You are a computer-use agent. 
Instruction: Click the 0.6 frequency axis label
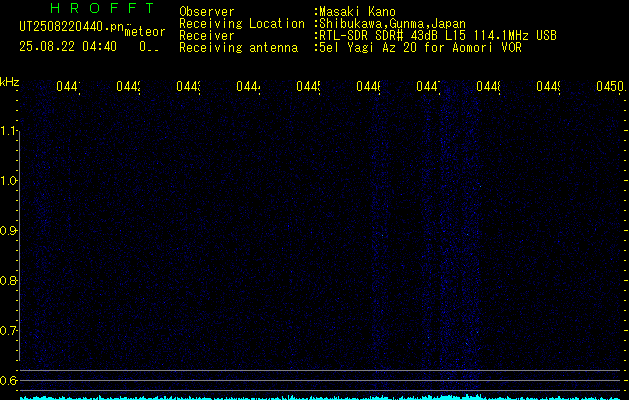tap(8, 380)
